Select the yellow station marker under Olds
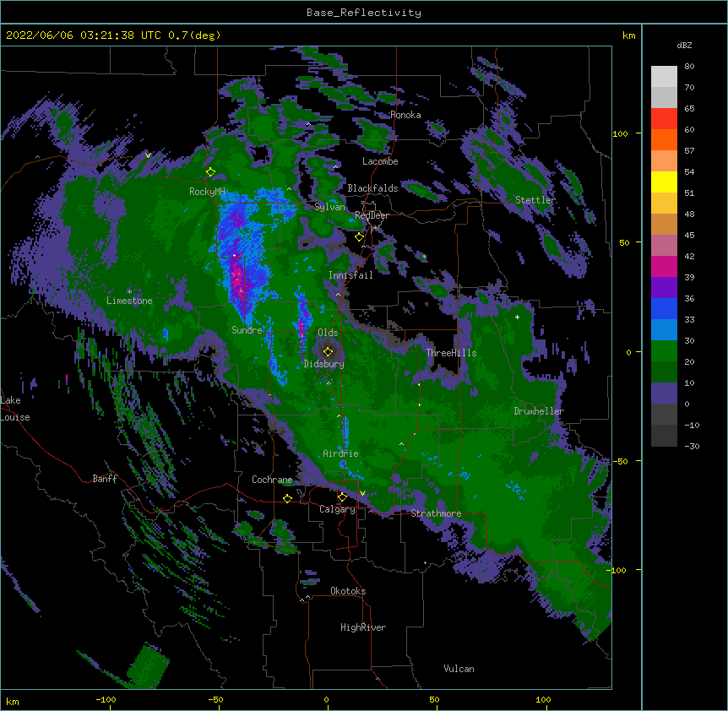Viewport: 728px width, 711px height. [x=329, y=351]
